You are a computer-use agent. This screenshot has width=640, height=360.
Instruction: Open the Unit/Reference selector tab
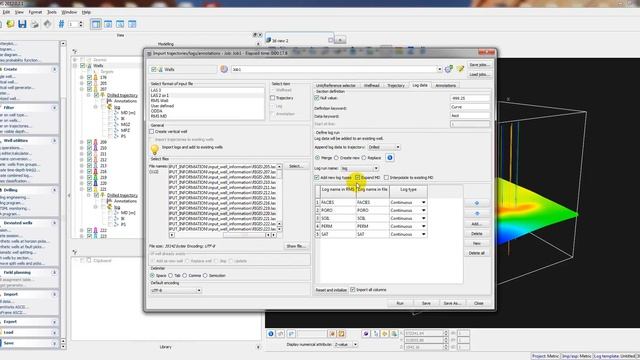pyautogui.click(x=336, y=85)
